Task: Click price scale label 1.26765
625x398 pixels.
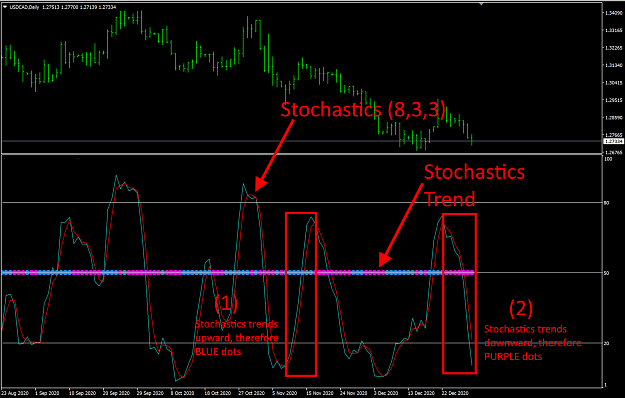Action: tap(614, 152)
